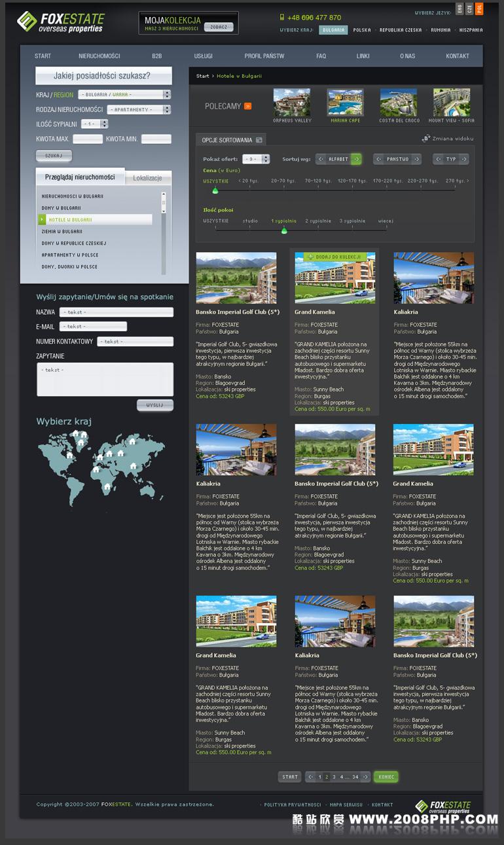504x845 pixels.
Task: Switch language to CZE
Action: [x=469, y=9]
